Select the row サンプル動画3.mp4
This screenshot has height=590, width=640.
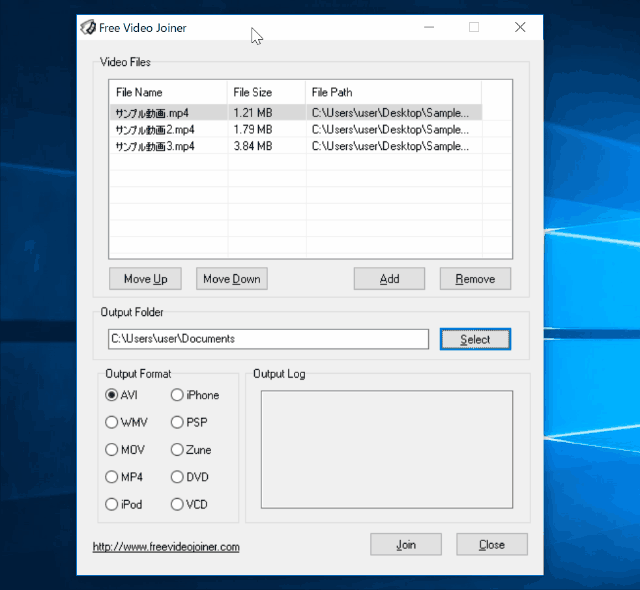pos(296,146)
